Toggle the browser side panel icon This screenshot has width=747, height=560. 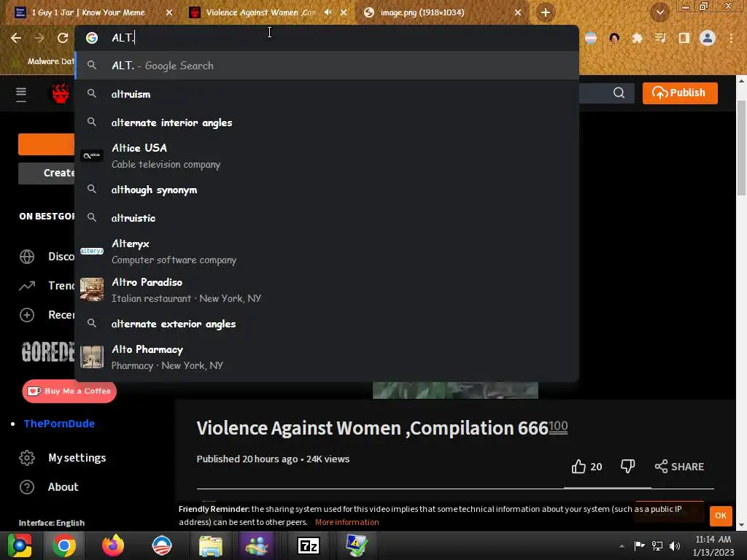click(684, 38)
